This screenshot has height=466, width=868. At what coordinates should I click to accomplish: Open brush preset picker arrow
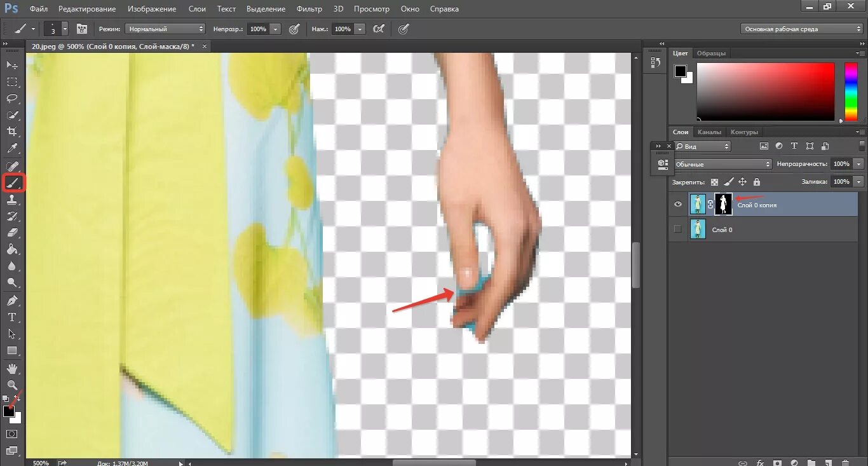point(64,29)
